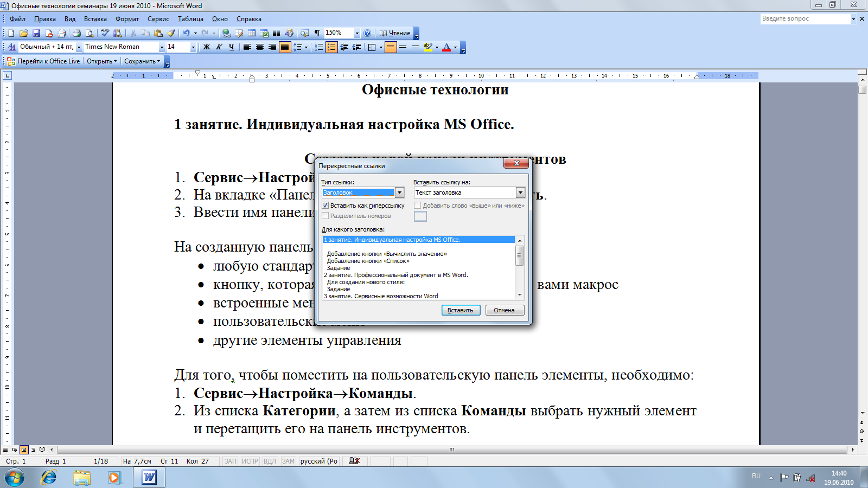Open a file with folder icon

[x=24, y=33]
